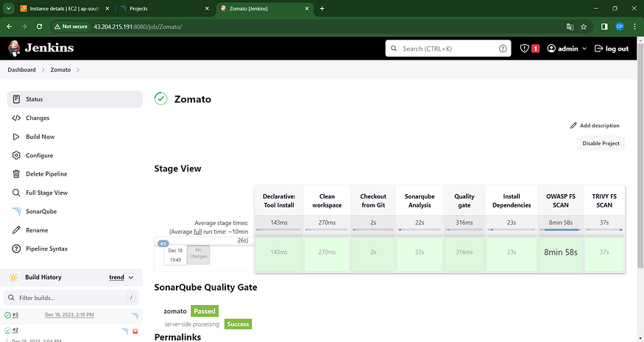Expand the Dashboard breadcrumb chevron
644x342 pixels.
pos(43,70)
